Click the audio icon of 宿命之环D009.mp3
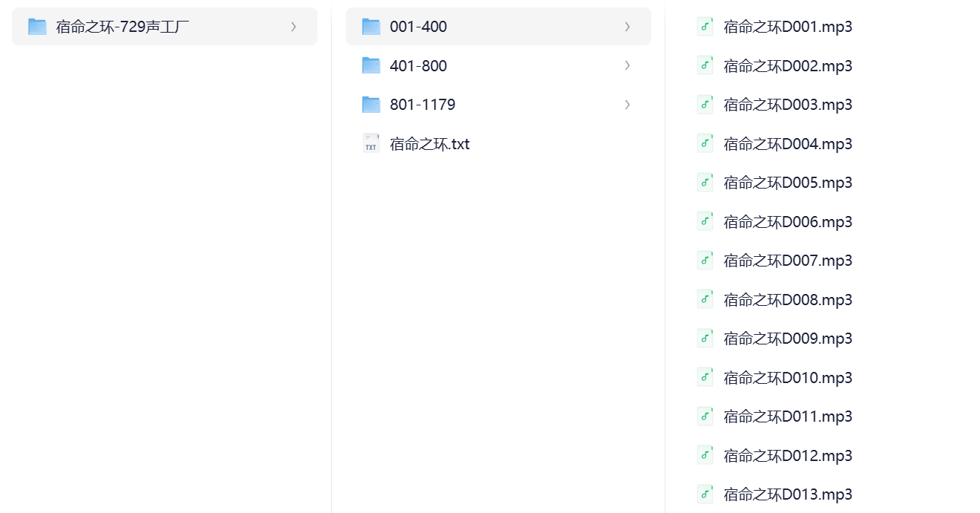 (705, 339)
